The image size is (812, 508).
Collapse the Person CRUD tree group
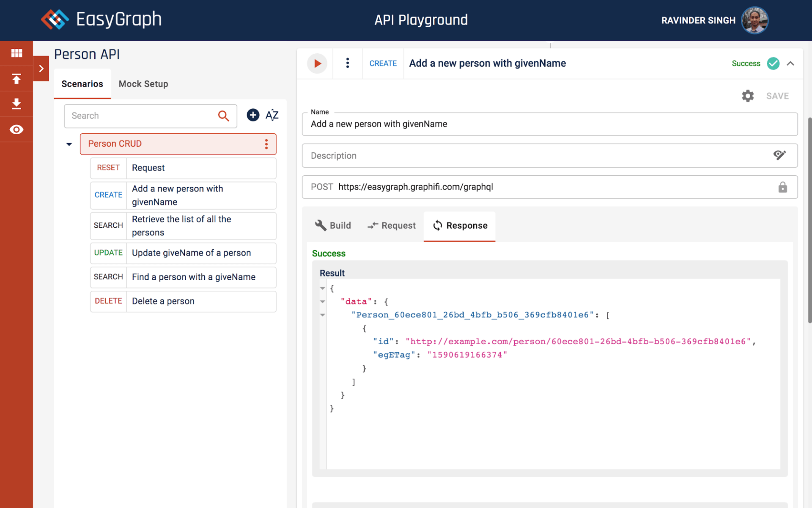pos(69,144)
